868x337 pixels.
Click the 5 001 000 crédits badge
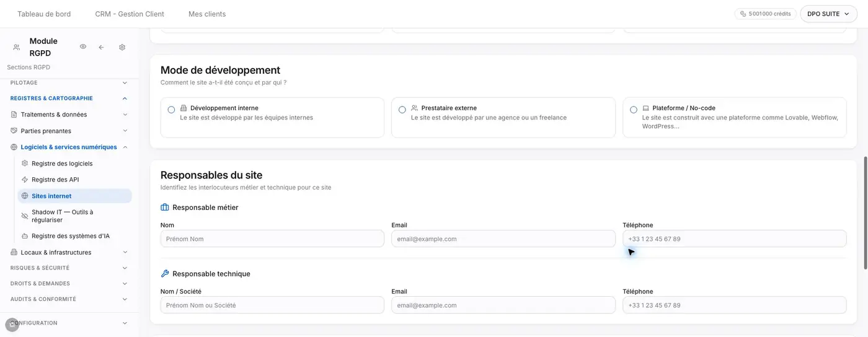coord(766,14)
